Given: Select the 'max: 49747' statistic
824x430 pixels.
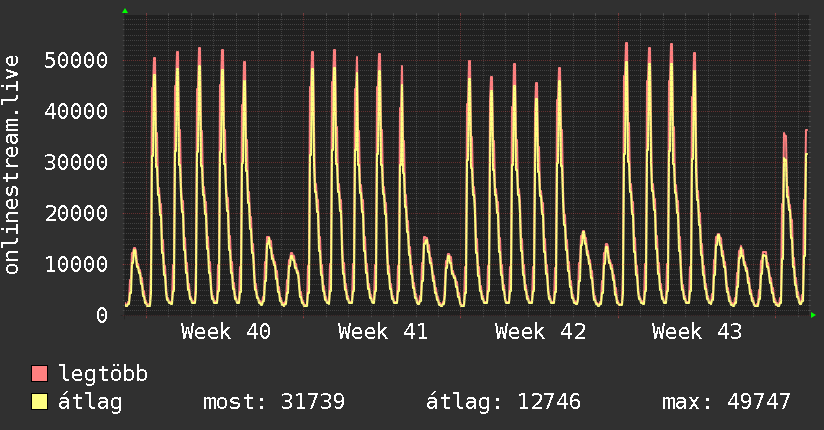Looking at the screenshot, I should [726, 402].
